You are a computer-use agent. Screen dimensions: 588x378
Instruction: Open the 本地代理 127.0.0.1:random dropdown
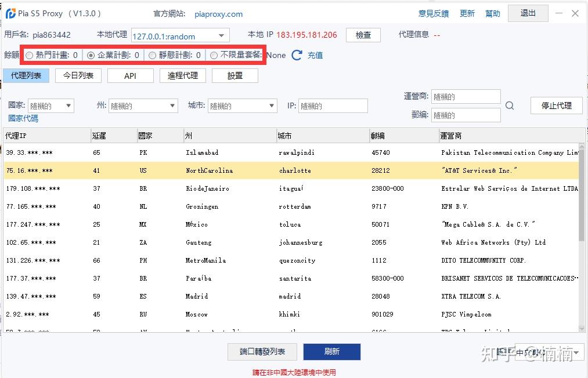(221, 35)
